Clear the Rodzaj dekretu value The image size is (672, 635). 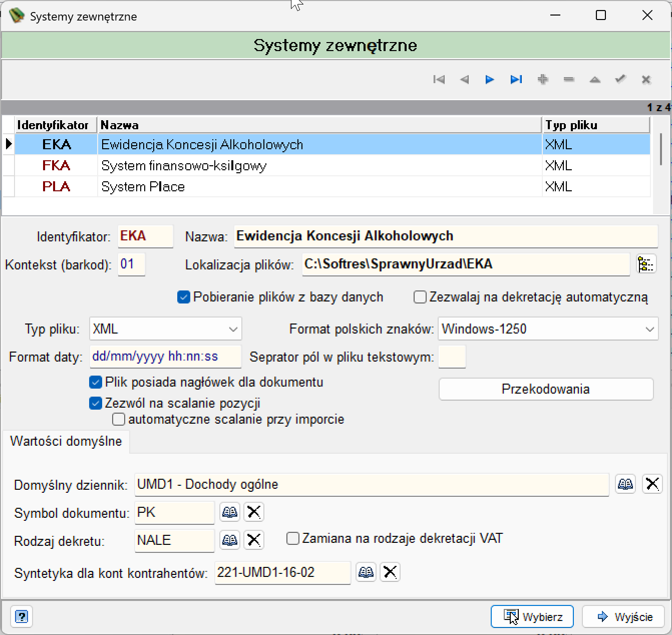click(x=254, y=540)
